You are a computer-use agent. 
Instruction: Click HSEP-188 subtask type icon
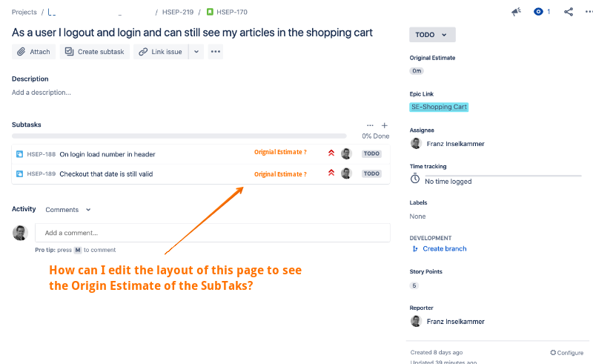point(20,154)
